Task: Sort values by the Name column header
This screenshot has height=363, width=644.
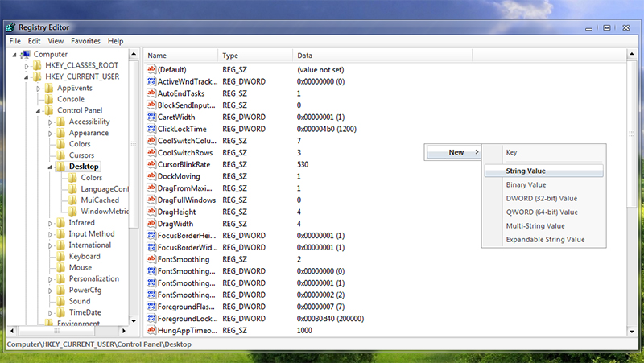Action: point(180,56)
